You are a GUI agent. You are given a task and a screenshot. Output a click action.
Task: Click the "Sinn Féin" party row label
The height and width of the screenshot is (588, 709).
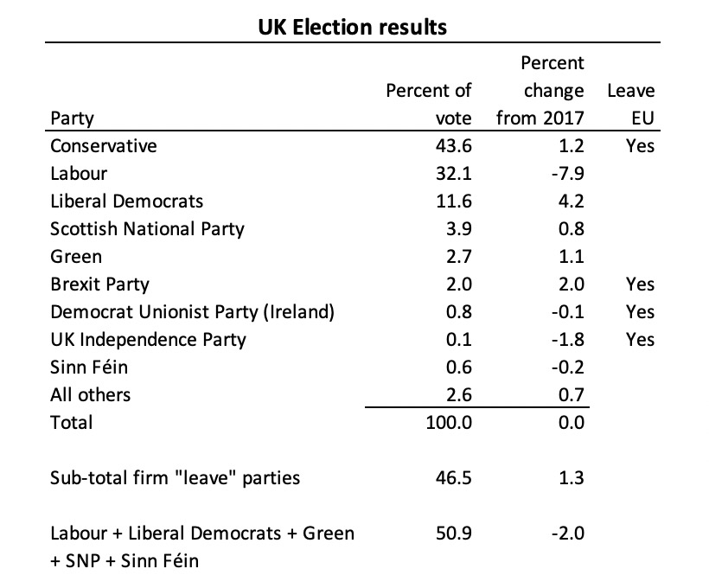click(x=89, y=367)
